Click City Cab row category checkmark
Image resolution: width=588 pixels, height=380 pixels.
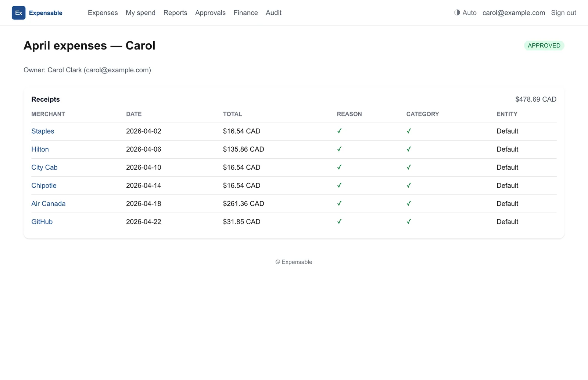tap(409, 167)
